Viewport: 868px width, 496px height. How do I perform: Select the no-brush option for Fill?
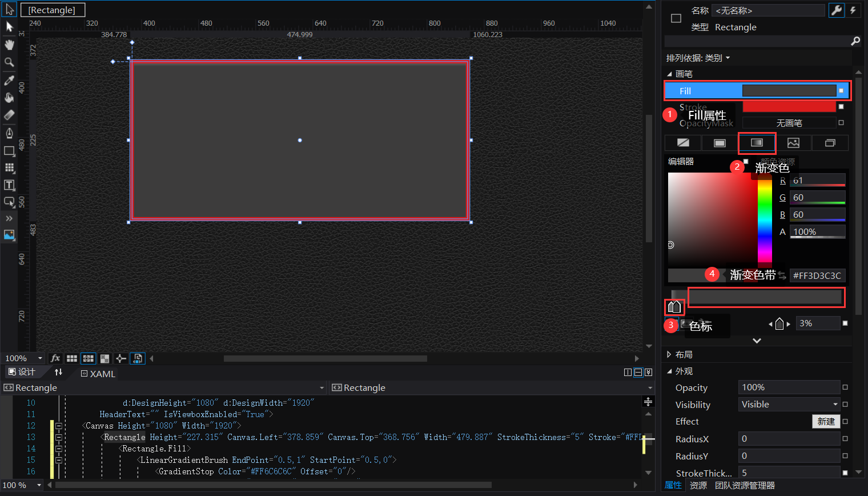(683, 143)
